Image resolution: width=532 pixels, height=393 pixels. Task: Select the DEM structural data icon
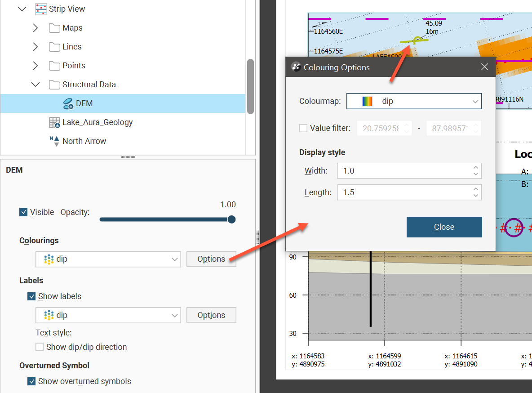click(x=68, y=103)
